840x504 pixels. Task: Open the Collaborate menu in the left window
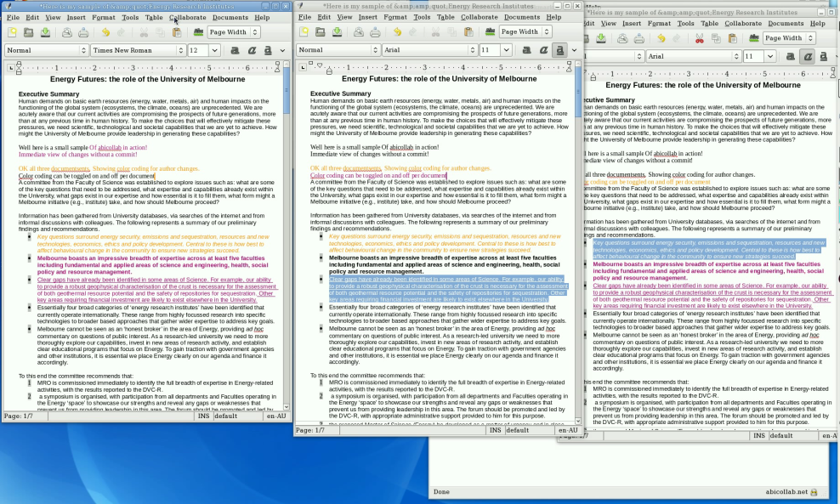188,18
